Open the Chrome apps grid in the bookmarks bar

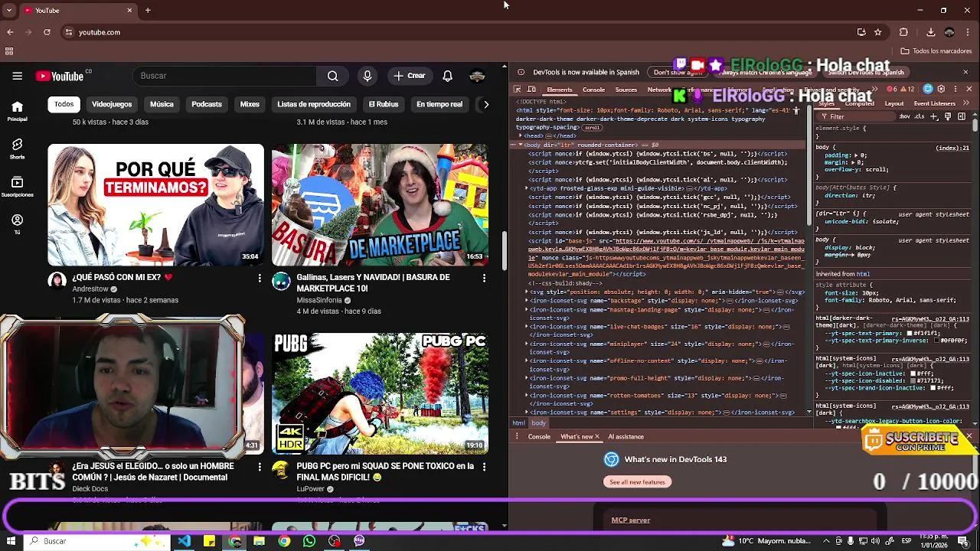point(9,51)
